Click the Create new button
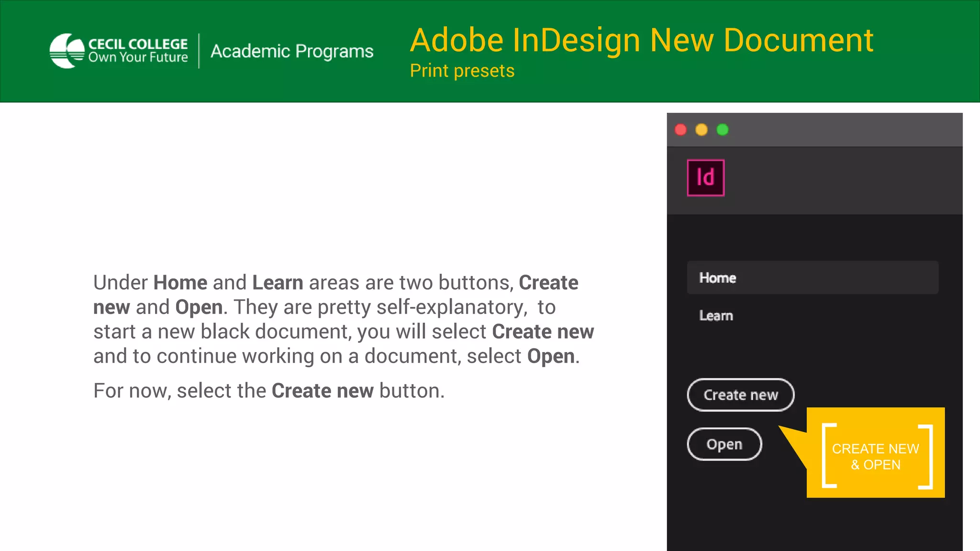This screenshot has height=551, width=980. point(741,395)
